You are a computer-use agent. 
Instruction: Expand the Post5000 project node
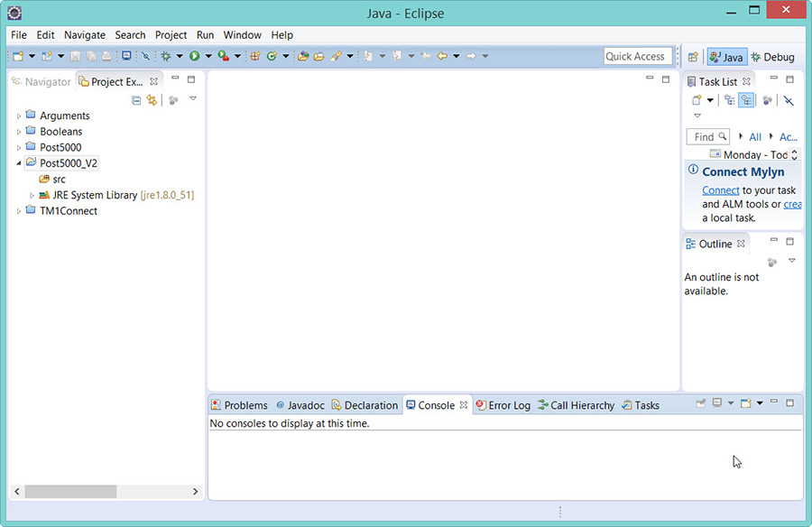19,148
